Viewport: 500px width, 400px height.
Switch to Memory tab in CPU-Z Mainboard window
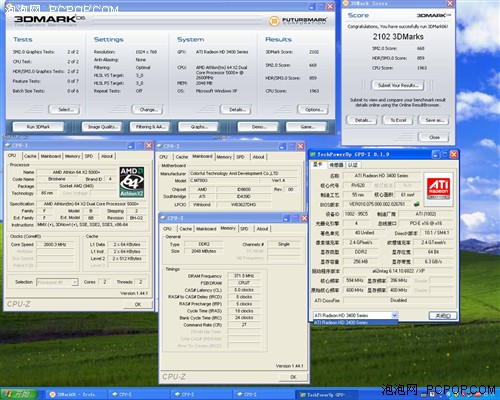coord(224,157)
